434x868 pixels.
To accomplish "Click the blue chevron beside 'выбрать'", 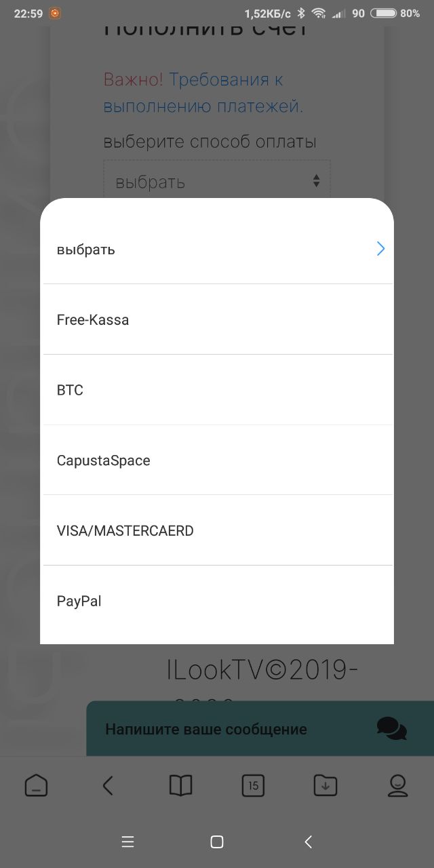I will click(381, 249).
